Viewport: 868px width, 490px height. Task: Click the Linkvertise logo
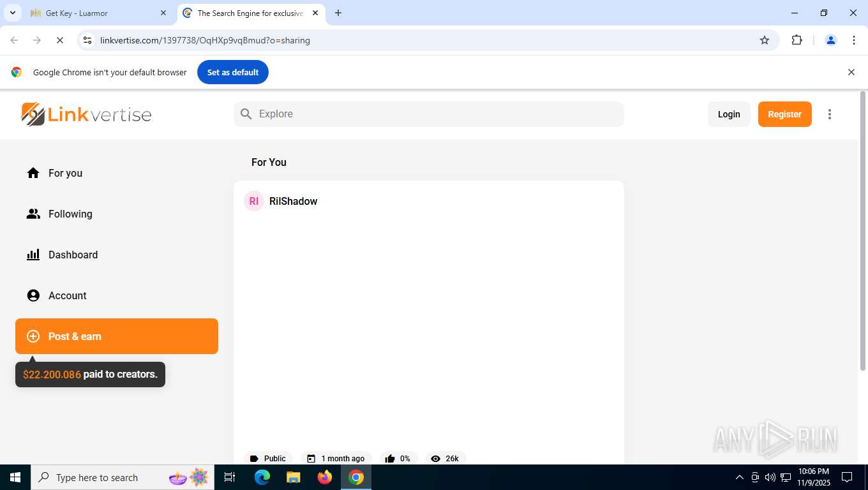86,114
